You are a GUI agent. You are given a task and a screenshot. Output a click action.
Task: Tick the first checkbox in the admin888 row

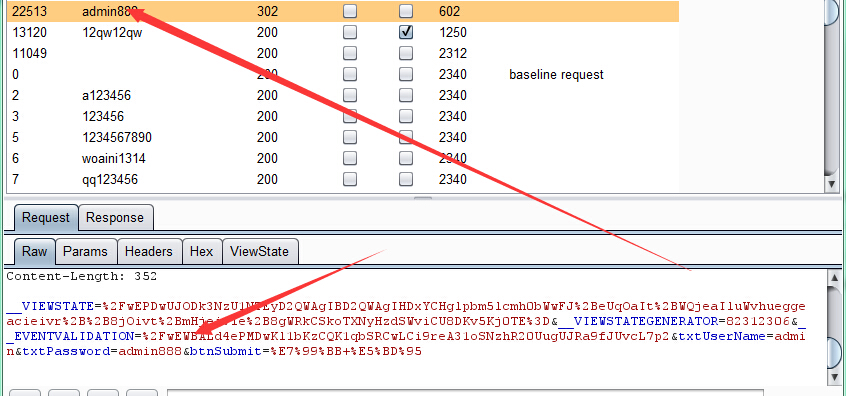coord(350,11)
